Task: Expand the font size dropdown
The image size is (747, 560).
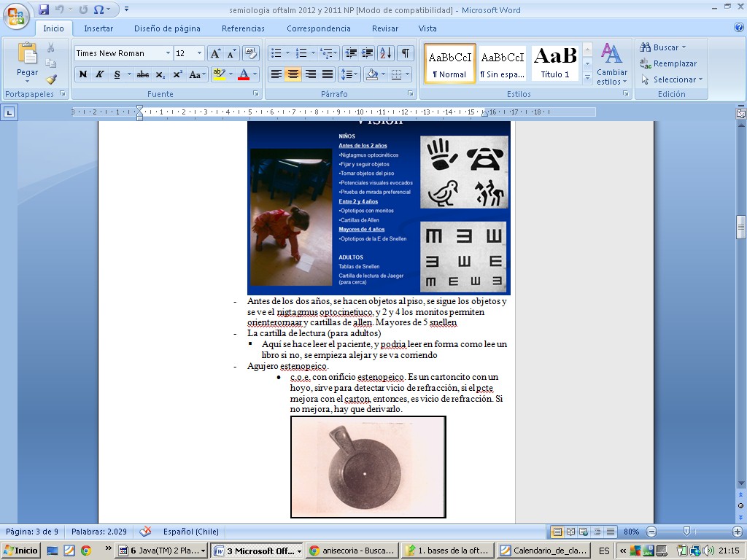Action: (x=200, y=53)
